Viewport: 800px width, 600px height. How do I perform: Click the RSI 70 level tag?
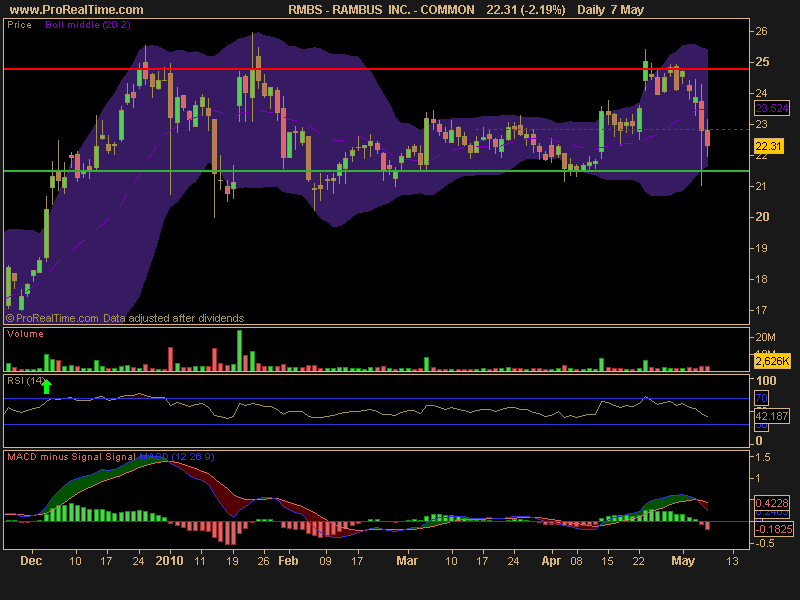[x=761, y=398]
